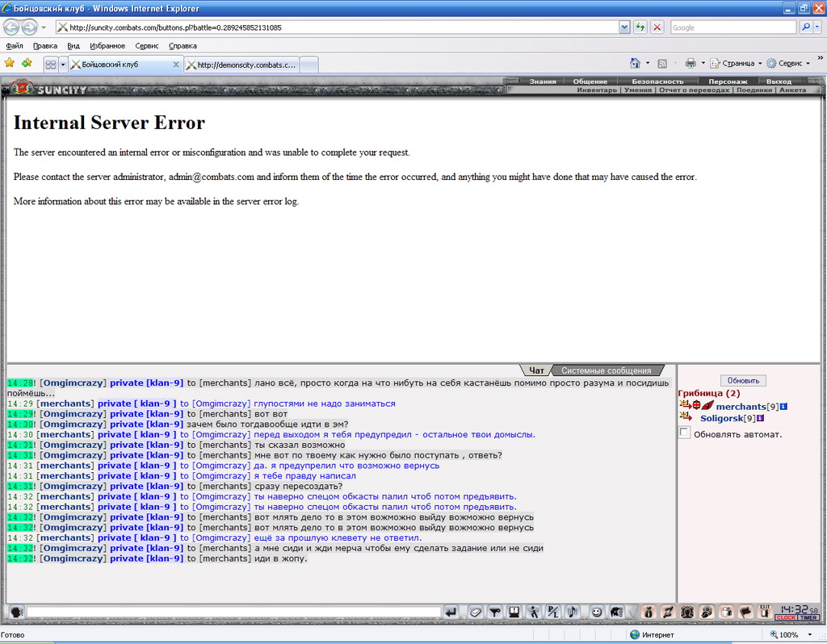Open the smiley emoticon picker
The height and width of the screenshot is (644, 827).
coord(597,612)
